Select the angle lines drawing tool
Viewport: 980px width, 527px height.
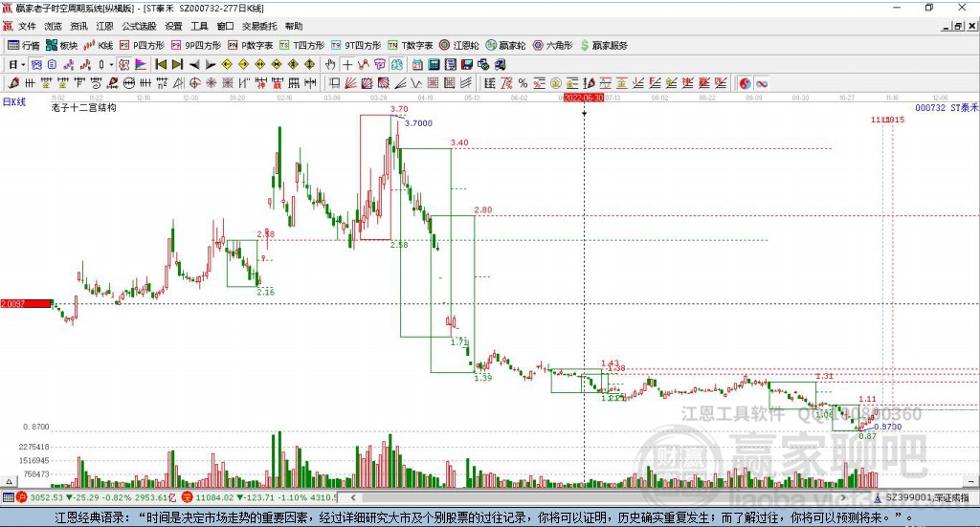399,83
